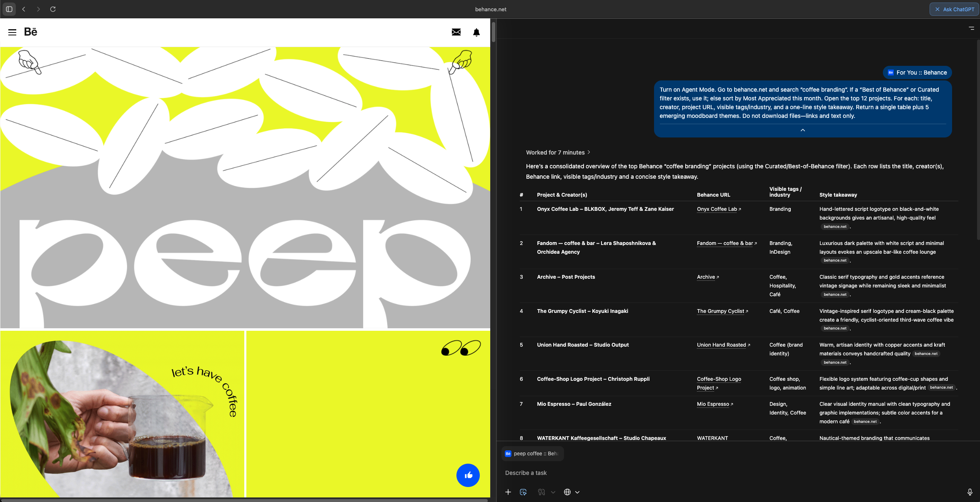The height and width of the screenshot is (502, 980).
Task: Click For You :: Behance tab chip
Action: click(x=917, y=72)
